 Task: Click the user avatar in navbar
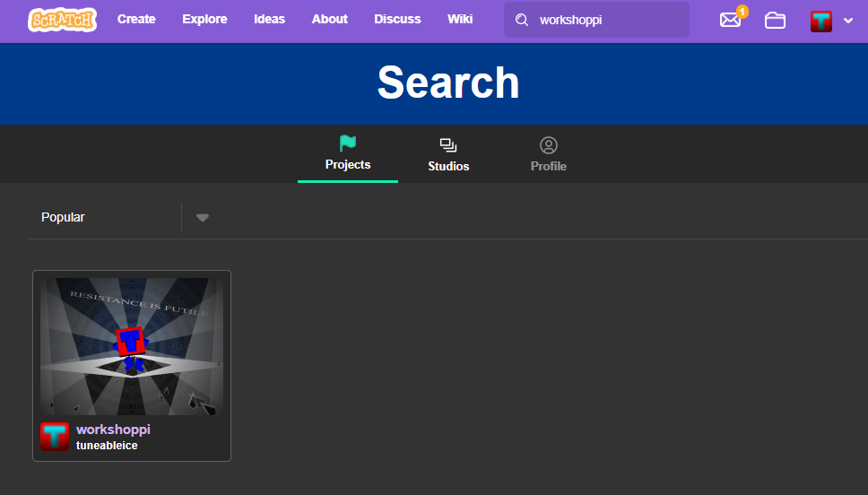point(821,21)
